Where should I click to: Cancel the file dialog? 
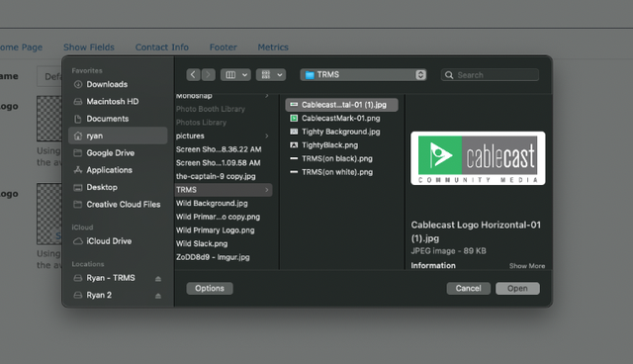pyautogui.click(x=468, y=288)
